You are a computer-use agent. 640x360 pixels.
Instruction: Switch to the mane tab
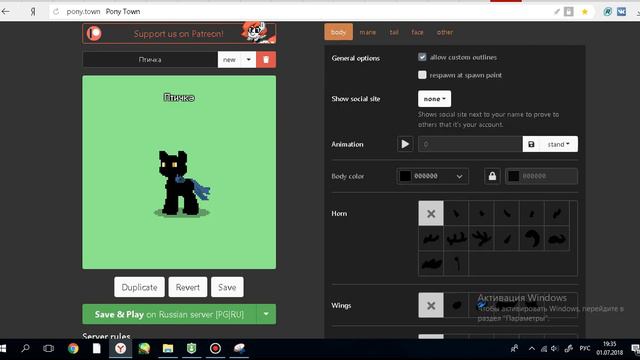pos(367,32)
